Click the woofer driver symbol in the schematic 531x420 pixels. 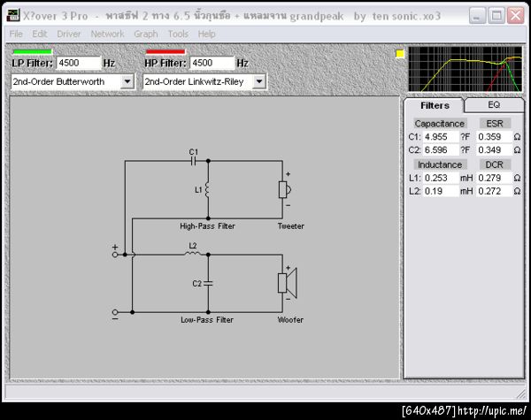[x=288, y=283]
